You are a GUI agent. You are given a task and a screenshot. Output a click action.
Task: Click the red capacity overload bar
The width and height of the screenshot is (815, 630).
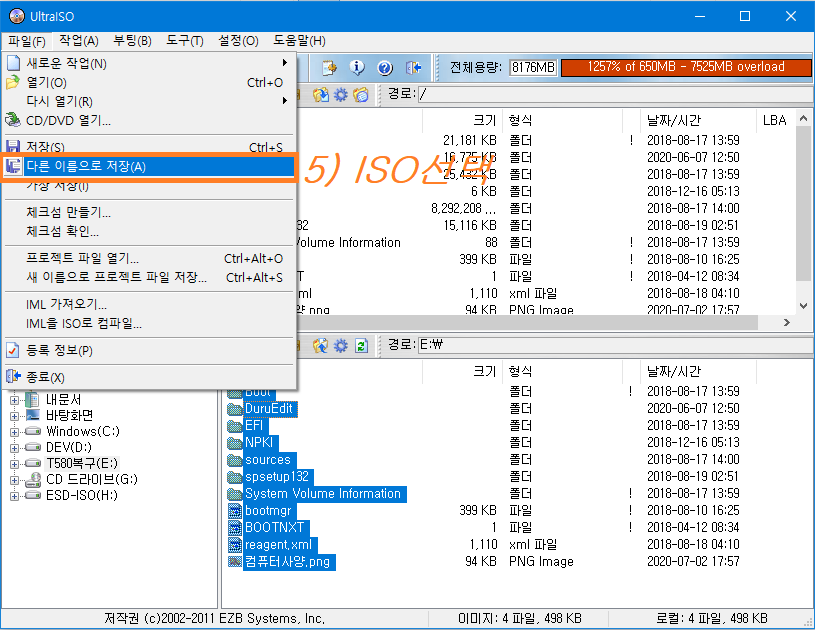[x=686, y=67]
